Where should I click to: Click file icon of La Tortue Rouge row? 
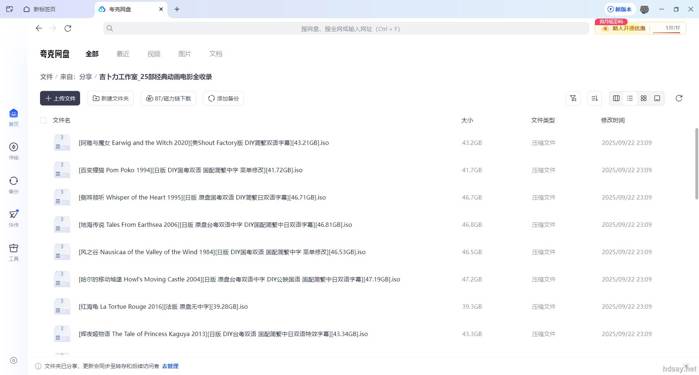tap(62, 306)
